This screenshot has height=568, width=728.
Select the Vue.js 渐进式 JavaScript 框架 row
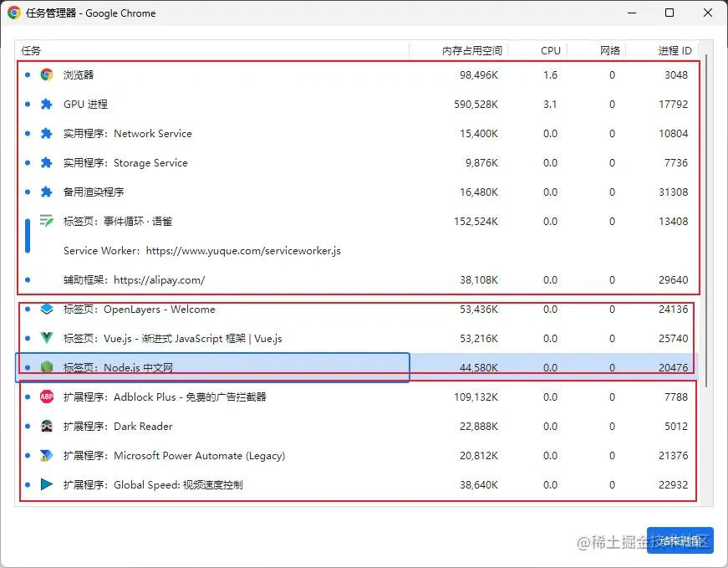173,339
